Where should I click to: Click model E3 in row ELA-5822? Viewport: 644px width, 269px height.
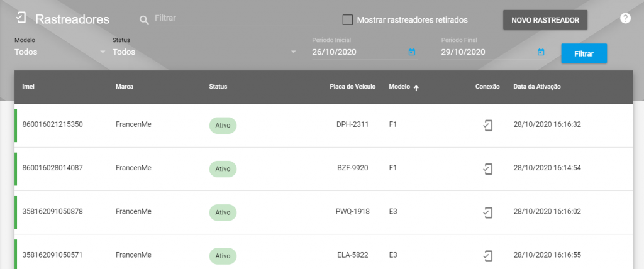point(393,255)
